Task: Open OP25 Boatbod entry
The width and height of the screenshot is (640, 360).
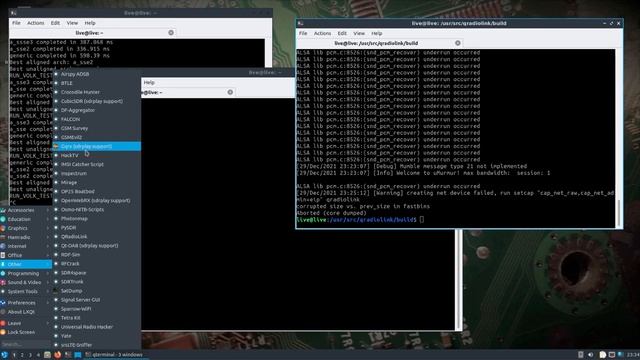Action: pyautogui.click(x=96, y=191)
